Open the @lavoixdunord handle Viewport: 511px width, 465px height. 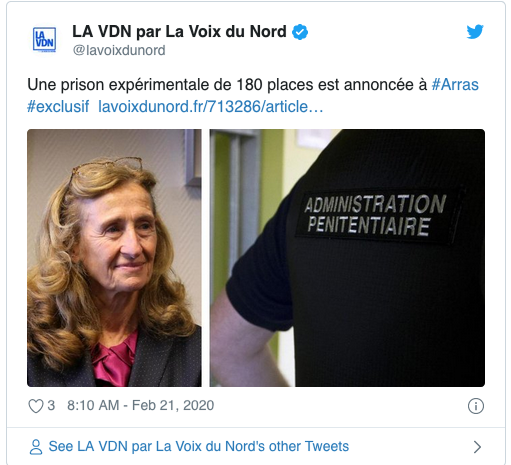119,50
